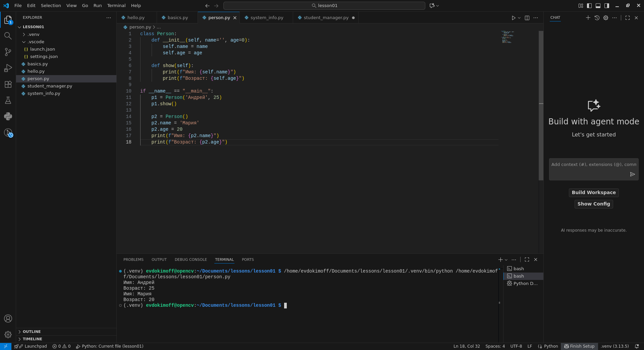Expand the OUTLINE section

(32, 332)
